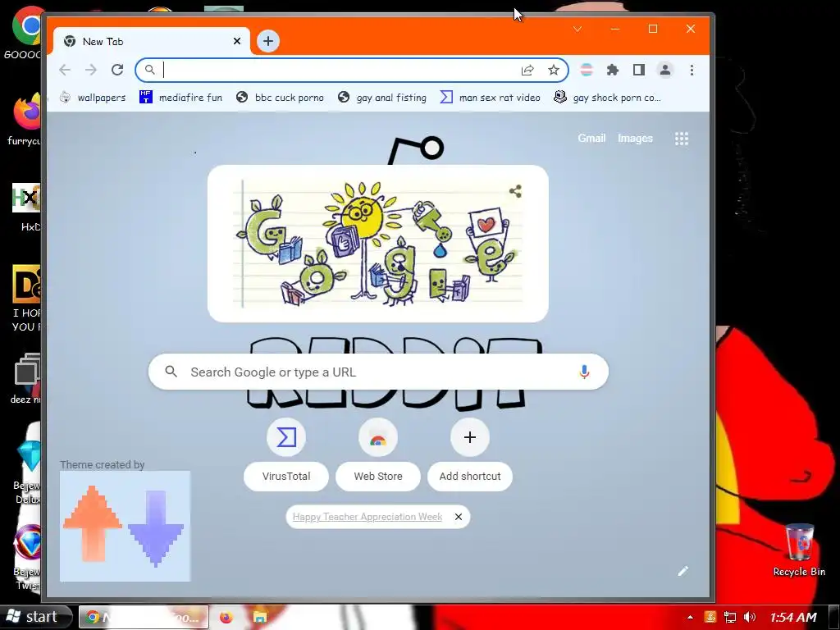This screenshot has height=630, width=840.
Task: Click the 1:54 AM clock
Action: pyautogui.click(x=793, y=618)
